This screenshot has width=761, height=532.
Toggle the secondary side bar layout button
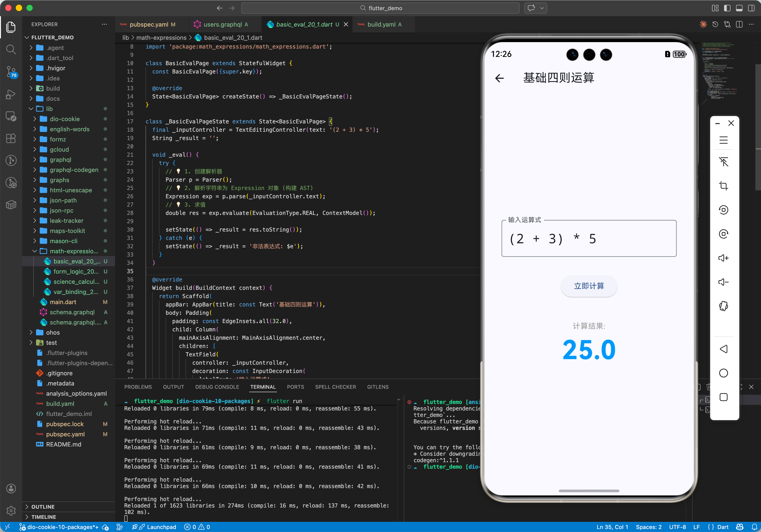pos(751,8)
